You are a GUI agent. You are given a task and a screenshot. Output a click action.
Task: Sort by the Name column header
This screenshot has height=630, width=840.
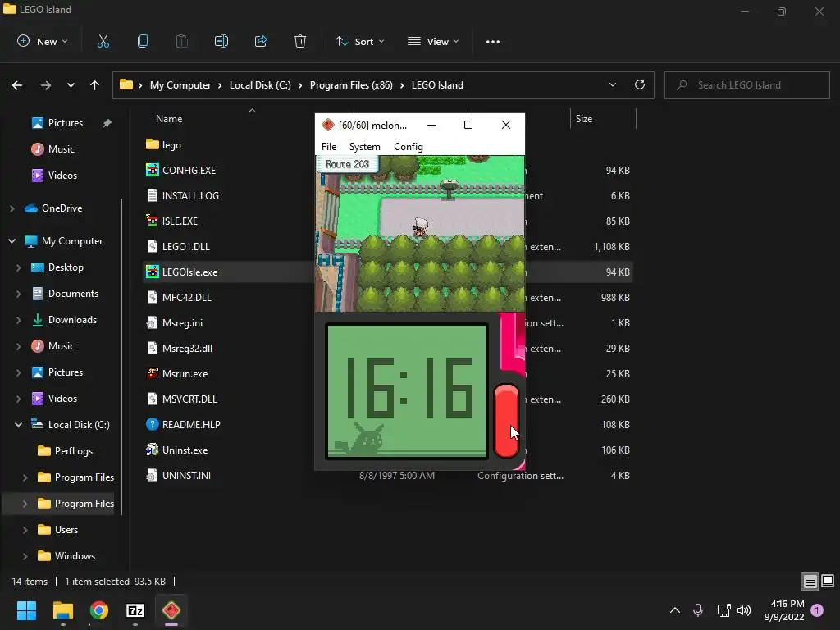tap(169, 119)
